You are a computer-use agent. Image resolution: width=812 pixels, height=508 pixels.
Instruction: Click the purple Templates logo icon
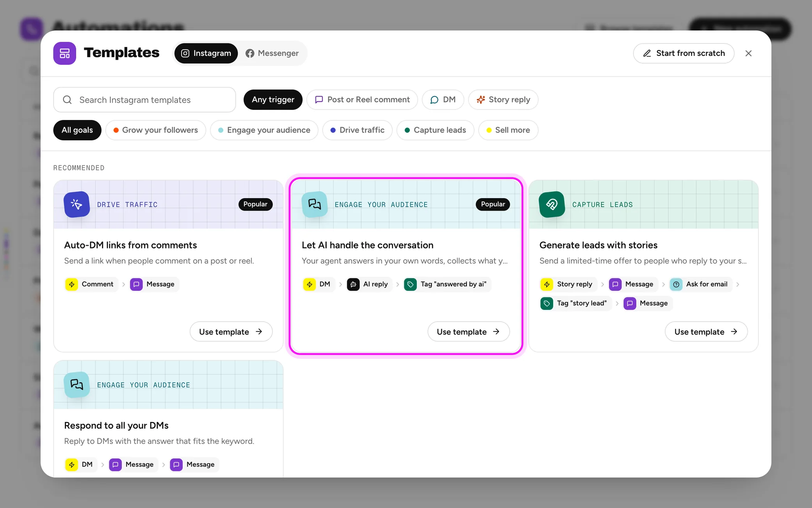pos(64,53)
